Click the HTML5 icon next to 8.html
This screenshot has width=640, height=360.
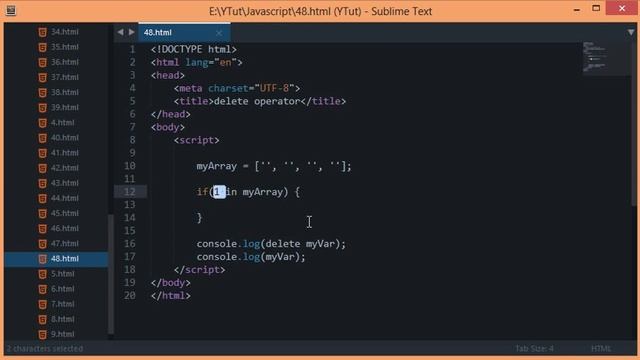click(x=42, y=319)
